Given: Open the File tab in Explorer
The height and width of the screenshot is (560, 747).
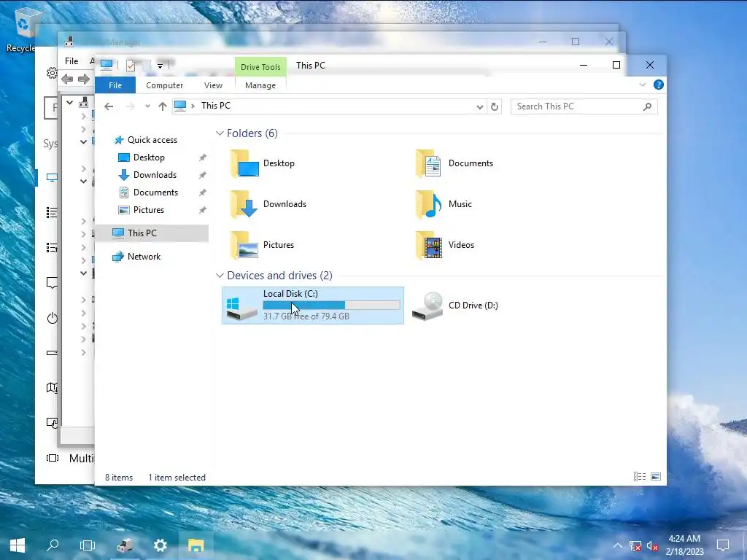Looking at the screenshot, I should pyautogui.click(x=115, y=85).
